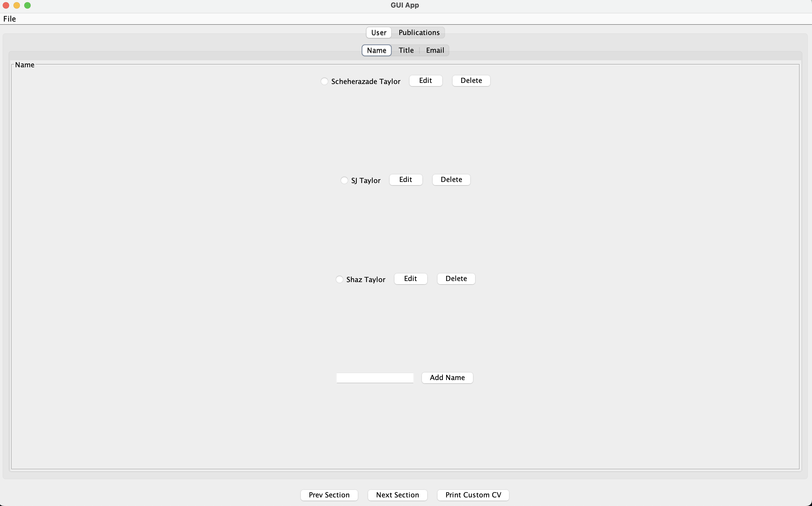Delete the Shaz Taylor entry
Screen dimensions: 812x506
(x=456, y=278)
